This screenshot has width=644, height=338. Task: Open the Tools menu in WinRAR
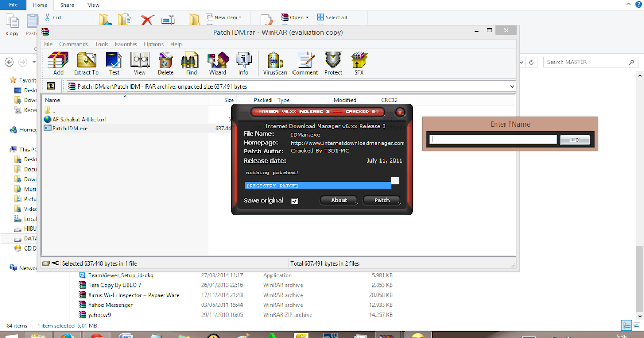[101, 44]
